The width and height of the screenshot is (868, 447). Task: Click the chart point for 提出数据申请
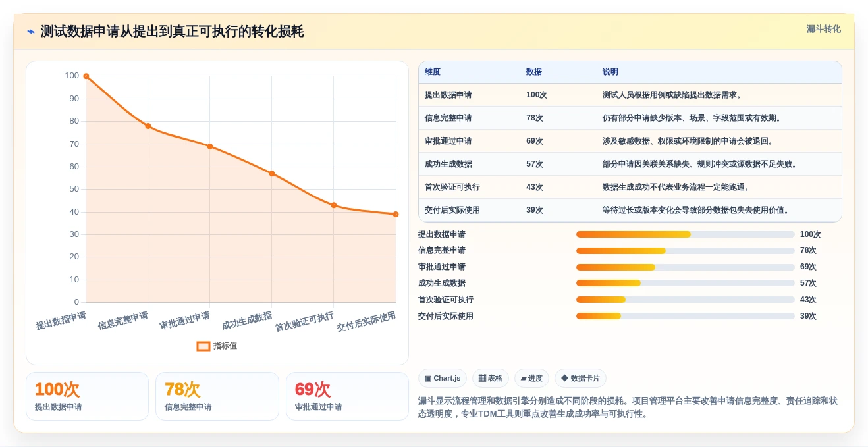click(x=86, y=76)
